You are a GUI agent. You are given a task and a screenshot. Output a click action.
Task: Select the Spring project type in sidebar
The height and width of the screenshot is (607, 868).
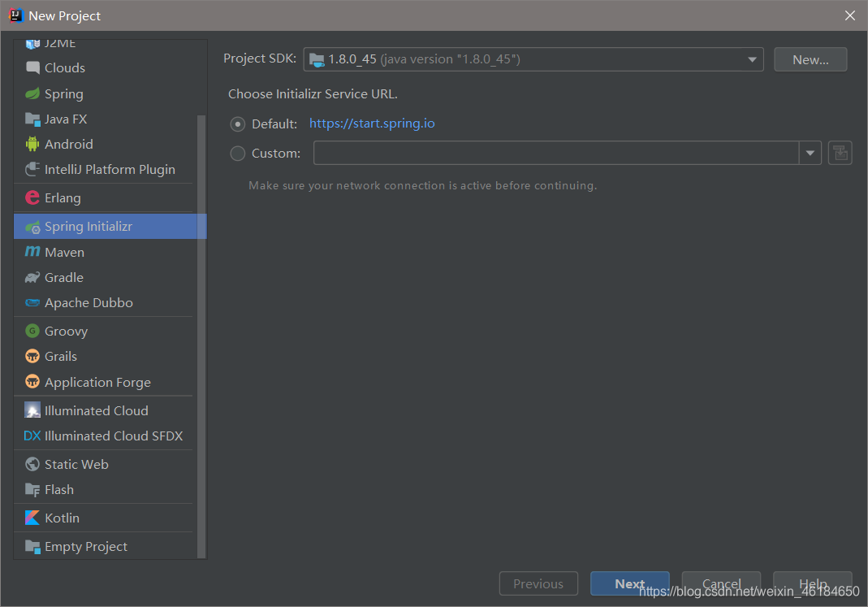tap(63, 93)
